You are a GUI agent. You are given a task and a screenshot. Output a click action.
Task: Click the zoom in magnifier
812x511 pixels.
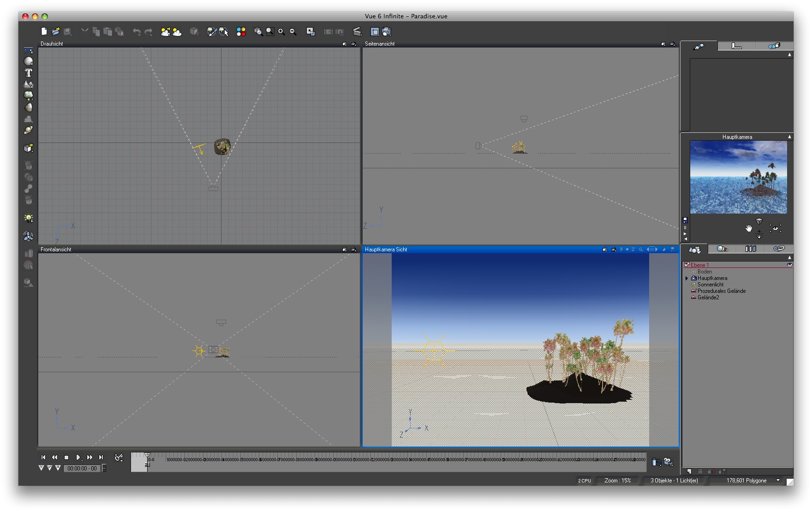(281, 31)
